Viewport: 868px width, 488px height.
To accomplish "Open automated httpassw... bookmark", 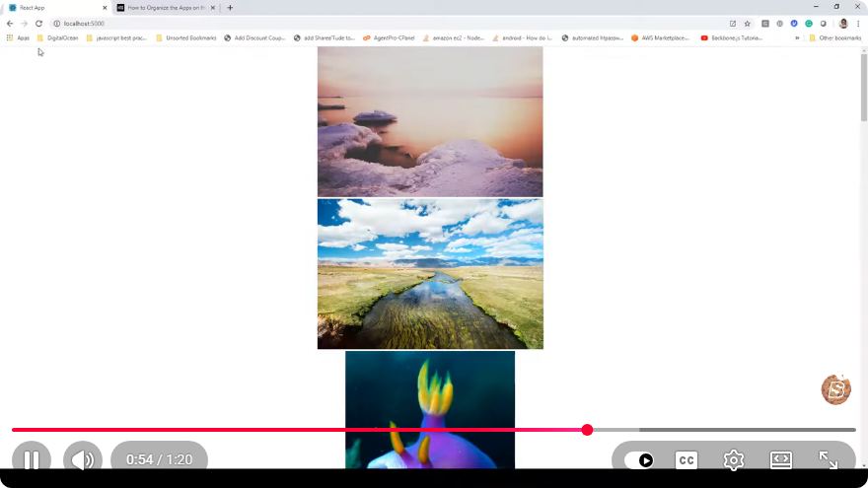I will coord(593,37).
